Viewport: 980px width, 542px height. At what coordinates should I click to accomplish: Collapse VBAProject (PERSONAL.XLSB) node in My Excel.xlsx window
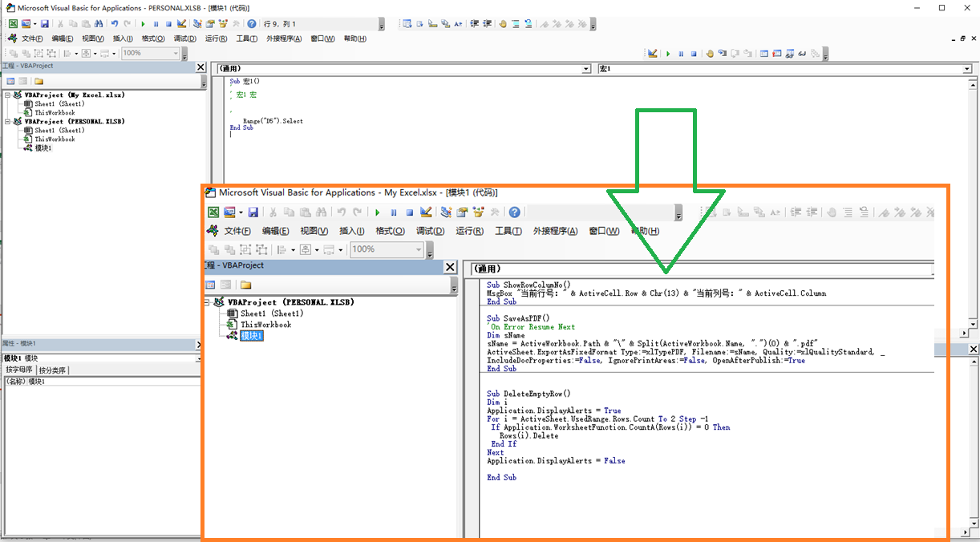208,302
